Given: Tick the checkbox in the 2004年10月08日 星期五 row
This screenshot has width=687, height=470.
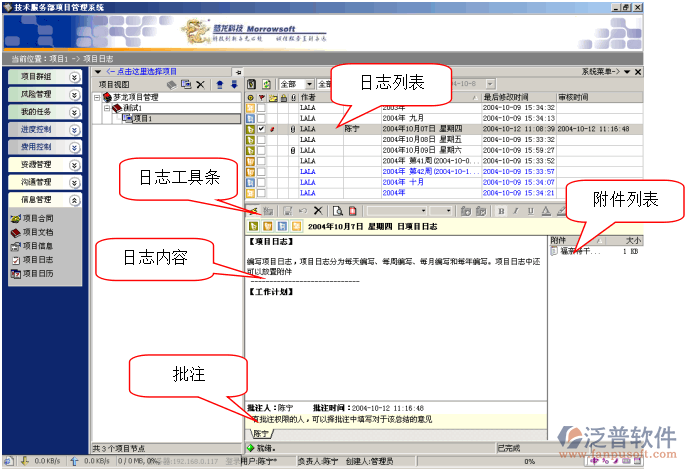Looking at the screenshot, I should pos(261,140).
